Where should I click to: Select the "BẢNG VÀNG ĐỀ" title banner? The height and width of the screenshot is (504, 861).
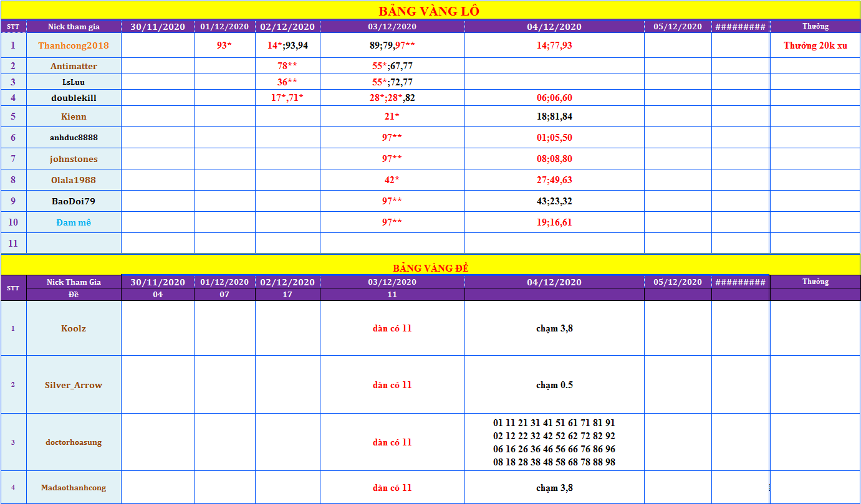(x=430, y=268)
